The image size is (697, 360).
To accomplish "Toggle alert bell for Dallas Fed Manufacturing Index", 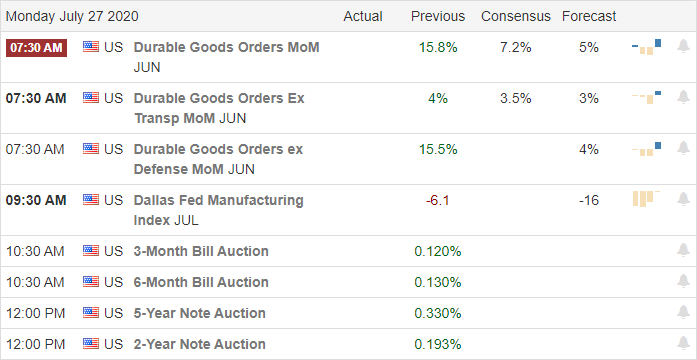I will [683, 199].
